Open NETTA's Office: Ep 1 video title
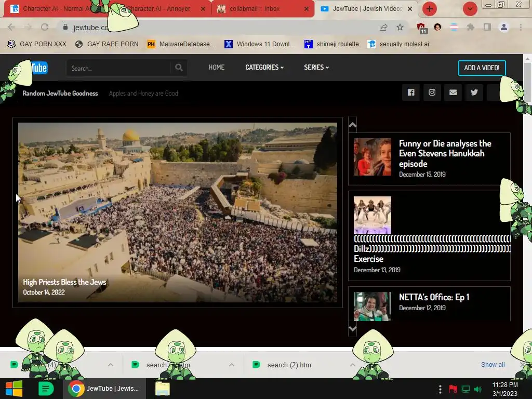 coord(434,297)
